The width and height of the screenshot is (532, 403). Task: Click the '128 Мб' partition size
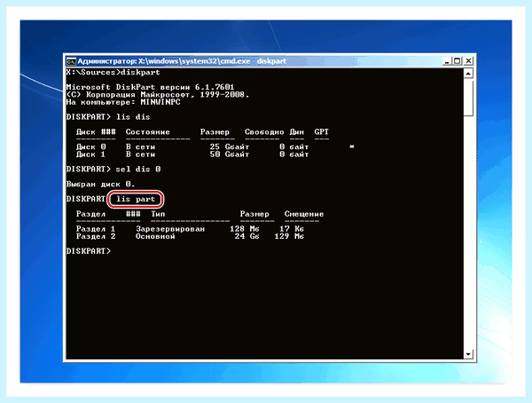click(245, 229)
